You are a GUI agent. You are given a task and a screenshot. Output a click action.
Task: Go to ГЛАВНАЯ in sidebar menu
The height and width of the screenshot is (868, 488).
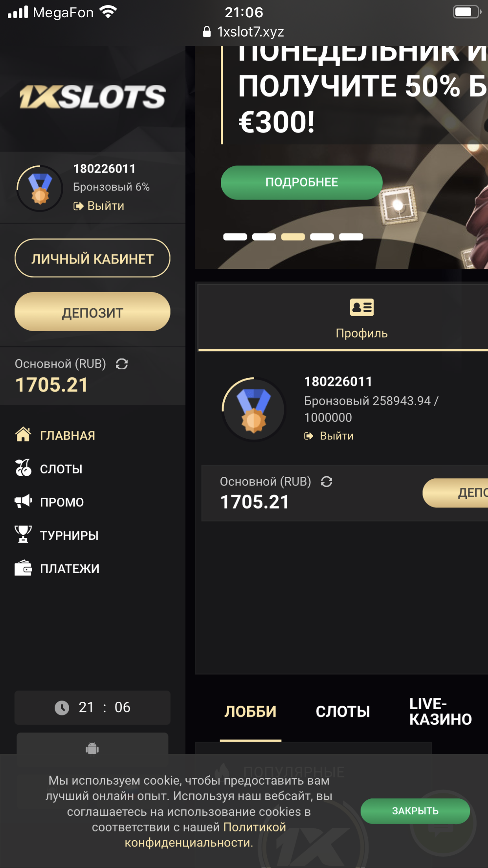(55, 435)
